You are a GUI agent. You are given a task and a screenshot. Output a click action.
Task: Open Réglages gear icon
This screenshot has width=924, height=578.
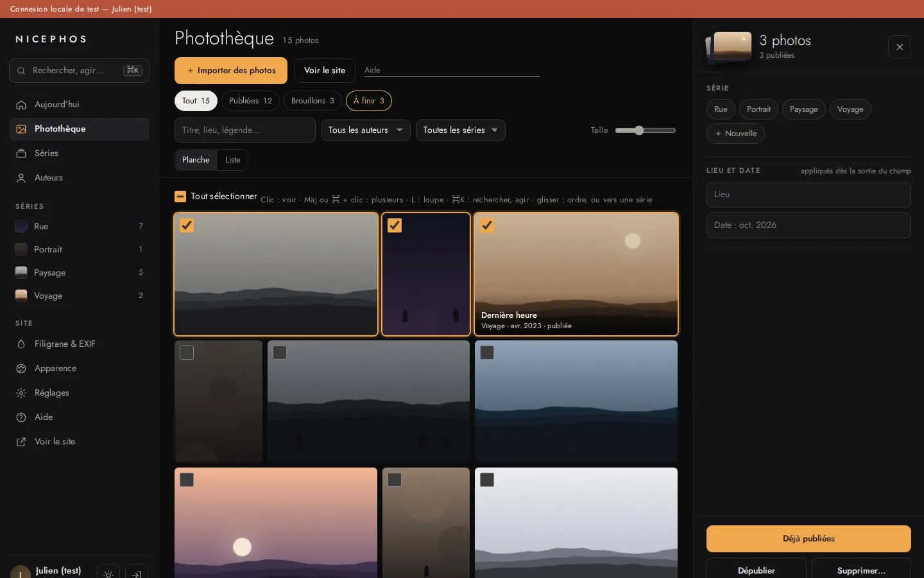pos(21,393)
